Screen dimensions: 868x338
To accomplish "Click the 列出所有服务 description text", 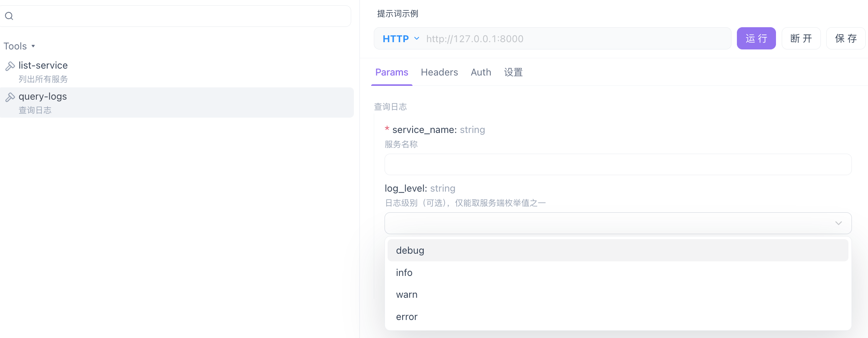I will click(x=43, y=79).
